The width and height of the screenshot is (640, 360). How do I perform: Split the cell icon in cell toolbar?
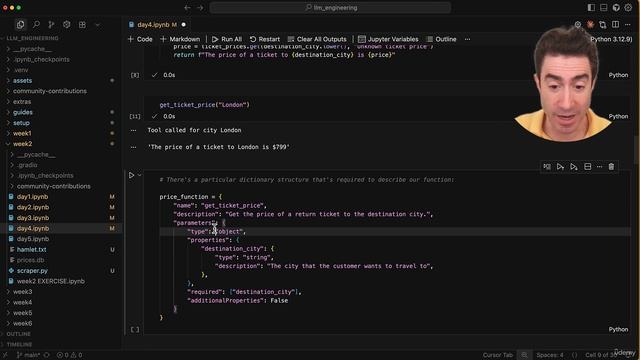pos(587,167)
